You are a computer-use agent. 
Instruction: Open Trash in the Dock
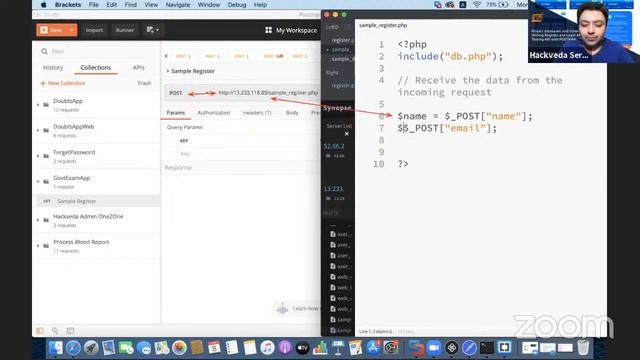583,348
